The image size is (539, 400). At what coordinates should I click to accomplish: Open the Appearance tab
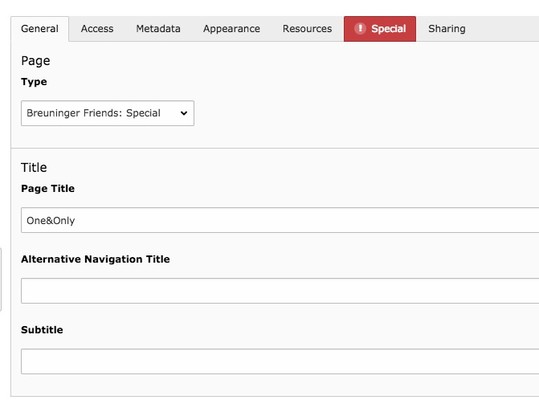[231, 29]
